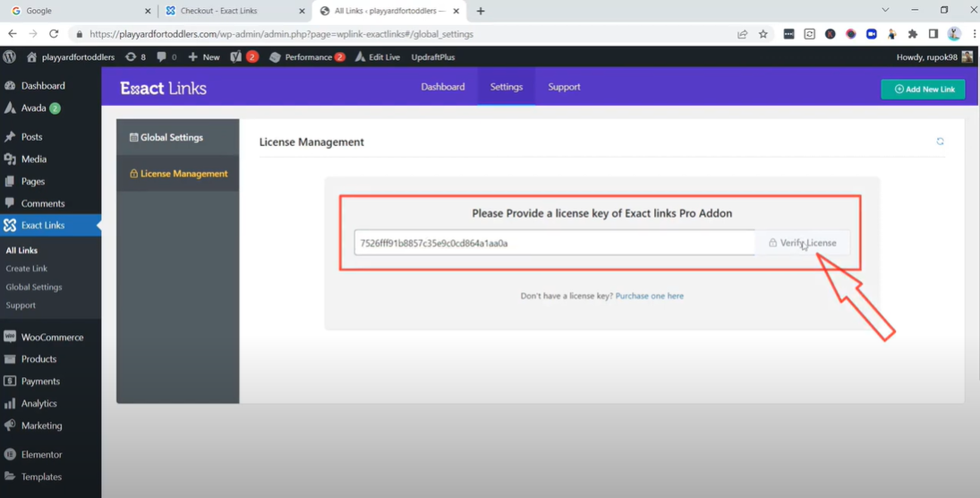This screenshot has height=498, width=980.
Task: Toggle the browser side panel icon
Action: [x=933, y=34]
